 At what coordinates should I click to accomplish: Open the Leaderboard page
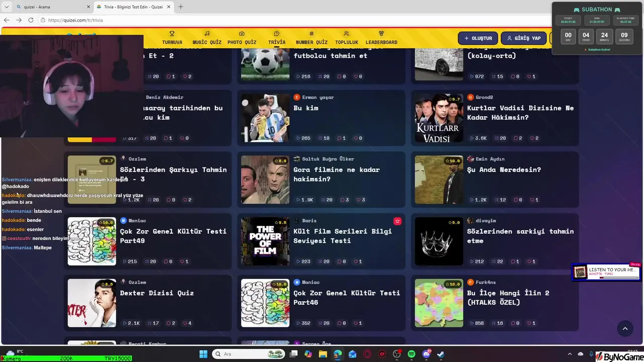point(381,38)
